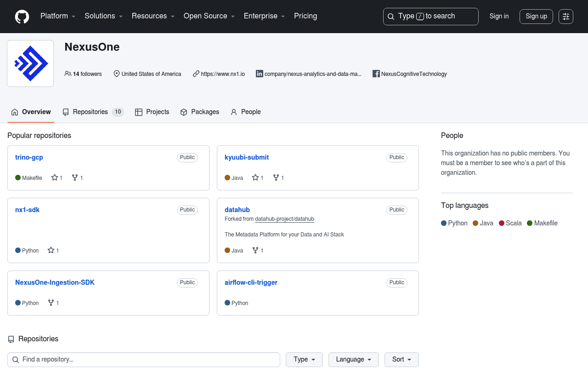This screenshot has width=588, height=368.
Task: Open the Sort dropdown
Action: (x=401, y=360)
